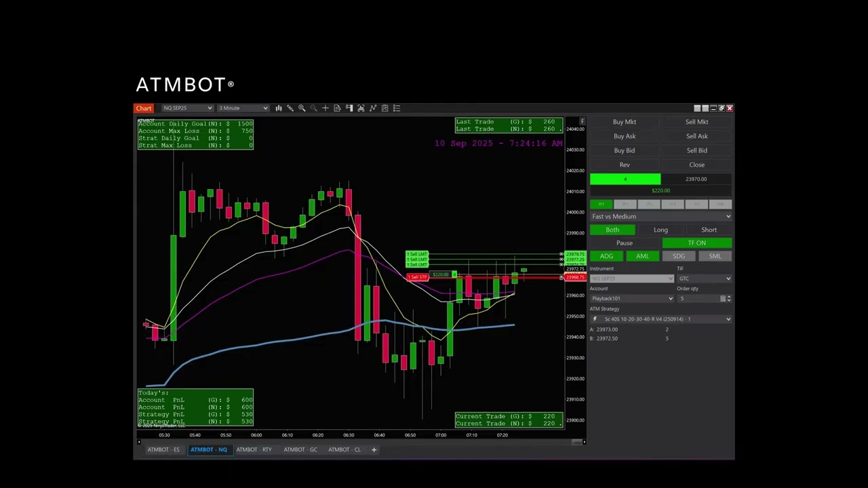
Task: Open the indicators icon
Action: coord(361,108)
